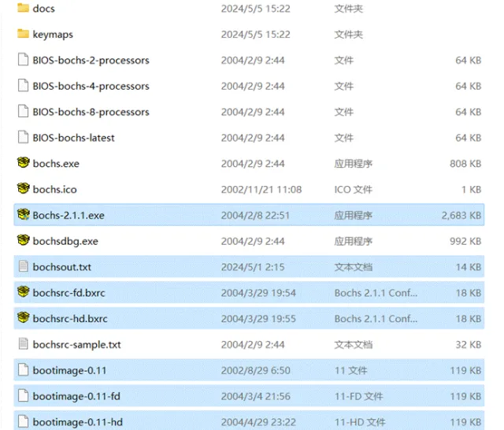Select the bochs.exe file name
This screenshot has width=504, height=430.
point(56,164)
